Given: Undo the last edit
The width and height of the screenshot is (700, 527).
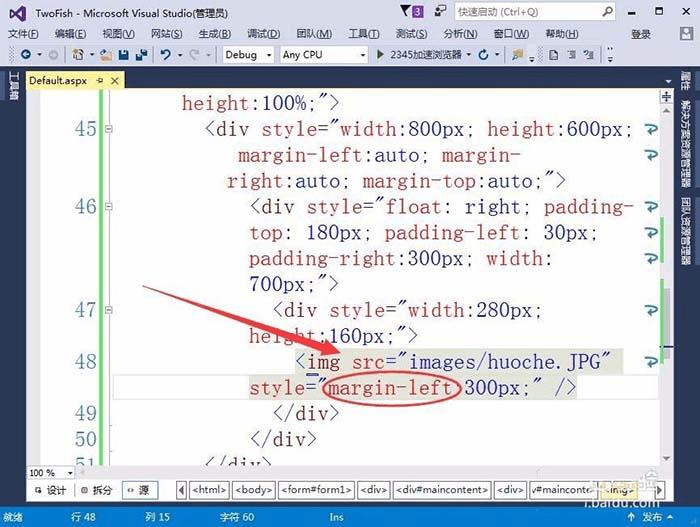Looking at the screenshot, I should [166, 54].
